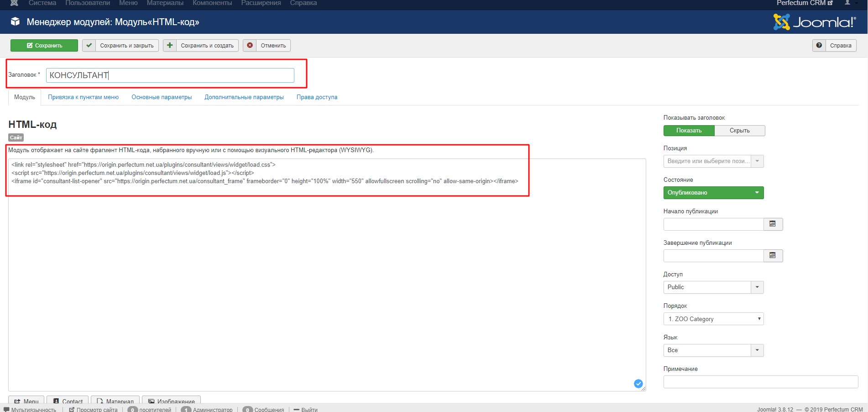Click the blue checkmark icon in the editor corner

[638, 384]
